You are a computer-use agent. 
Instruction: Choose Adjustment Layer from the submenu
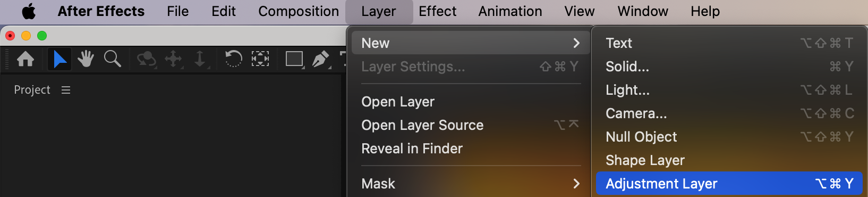coord(729,184)
